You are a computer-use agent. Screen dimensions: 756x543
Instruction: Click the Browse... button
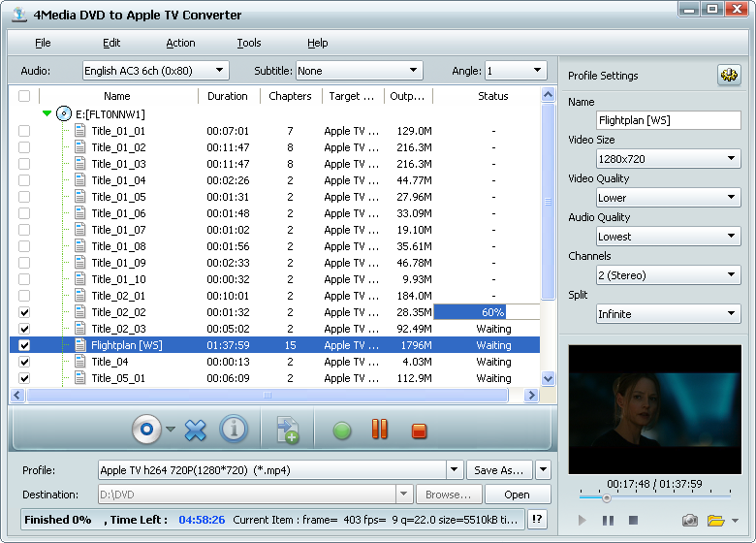[x=449, y=495]
